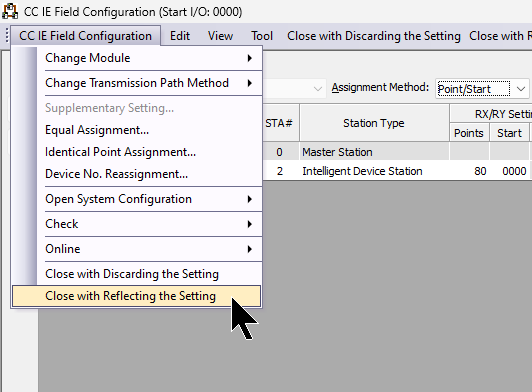Click the partially hidden dropdown left of Assignment Method
Image resolution: width=532 pixels, height=392 pixels.
click(x=294, y=89)
